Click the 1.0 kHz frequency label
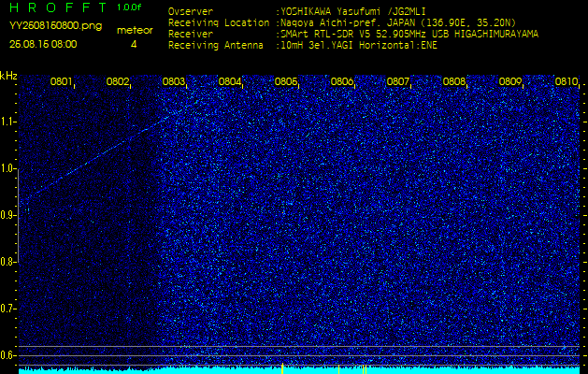Screen dimensions: 588x374 (x=7, y=169)
